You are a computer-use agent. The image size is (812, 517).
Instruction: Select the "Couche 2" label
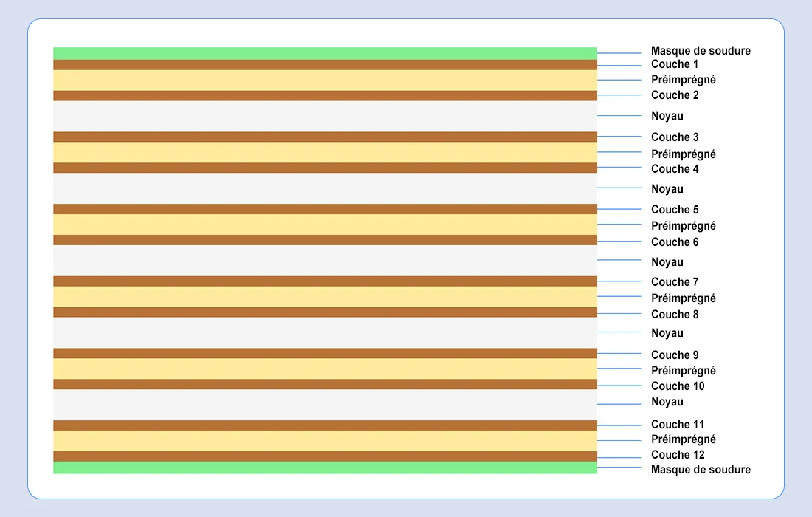(674, 95)
